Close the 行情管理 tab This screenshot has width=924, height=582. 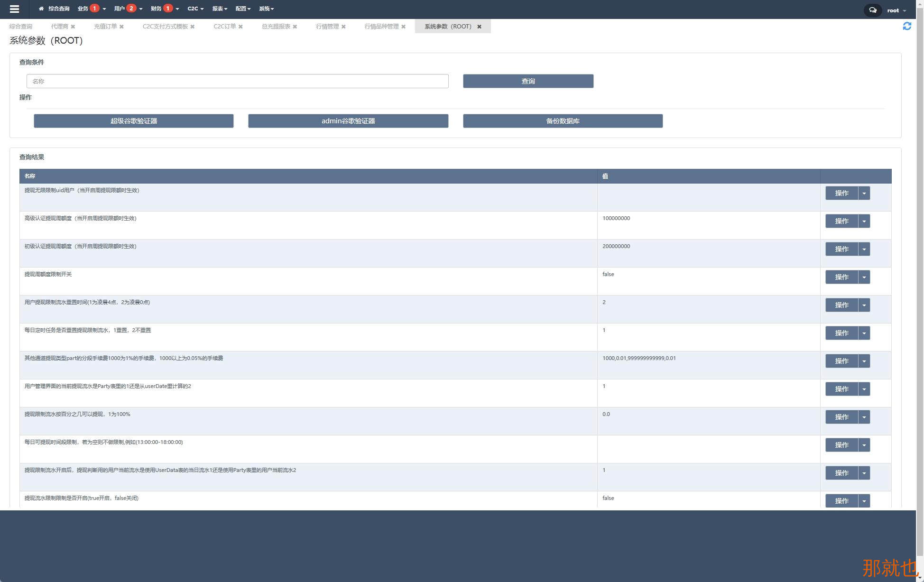[343, 27]
